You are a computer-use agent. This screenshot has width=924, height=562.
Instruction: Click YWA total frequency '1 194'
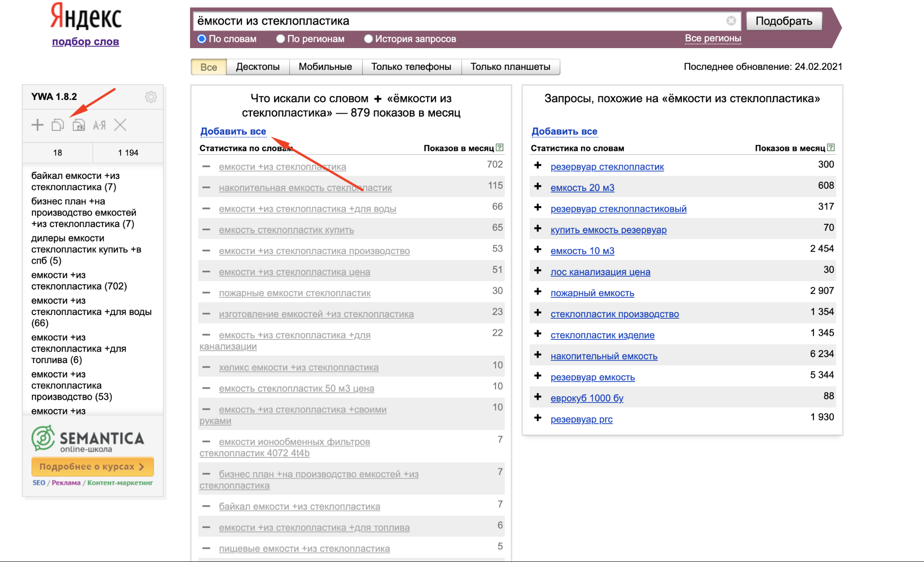[x=128, y=153]
